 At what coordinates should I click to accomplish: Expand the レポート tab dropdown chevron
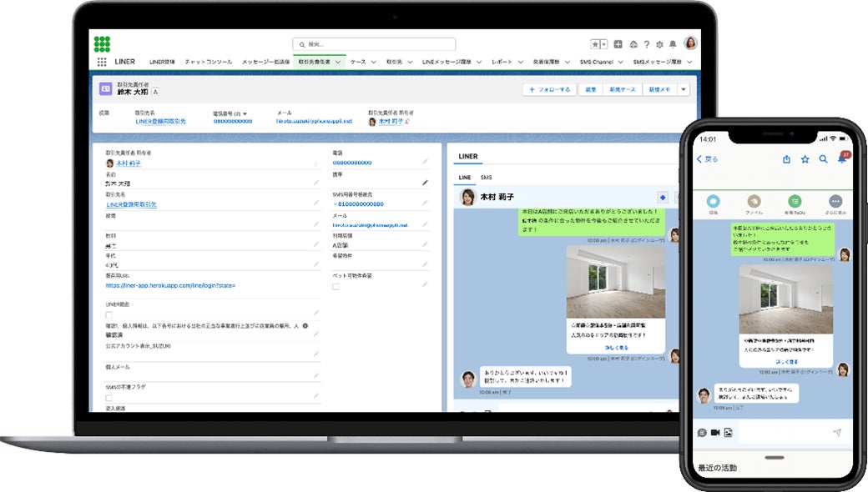click(520, 62)
